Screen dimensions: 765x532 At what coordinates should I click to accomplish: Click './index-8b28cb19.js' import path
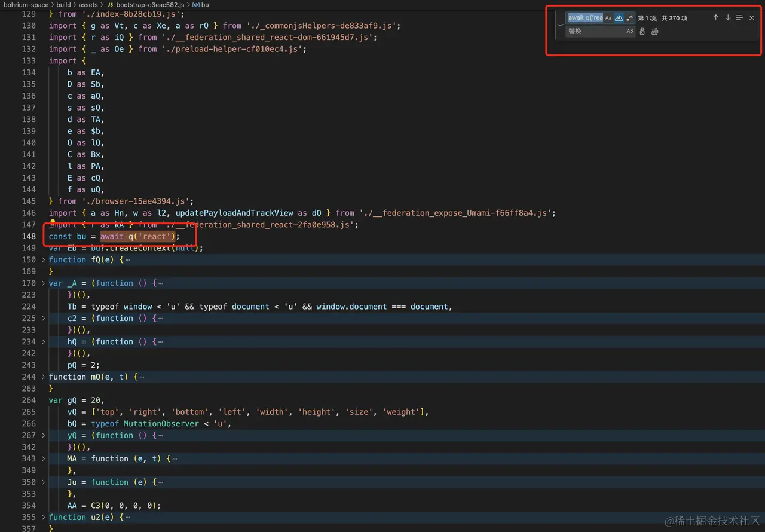131,14
